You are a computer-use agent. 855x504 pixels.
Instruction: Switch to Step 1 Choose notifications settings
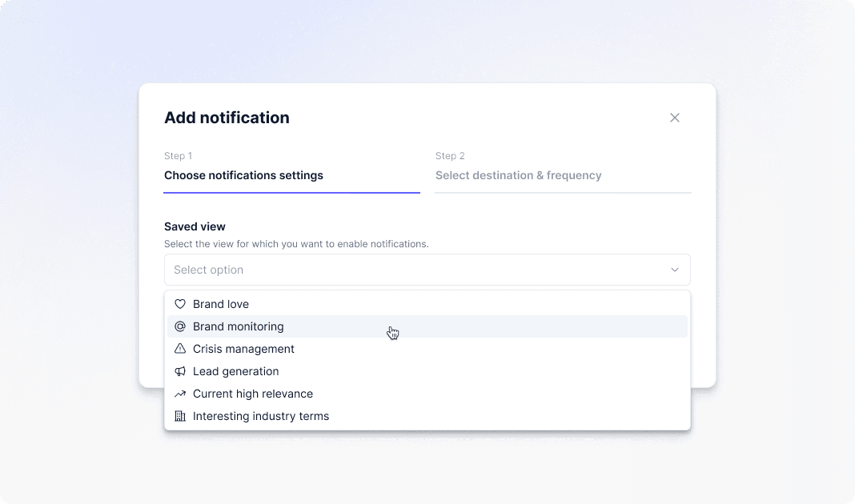click(243, 175)
